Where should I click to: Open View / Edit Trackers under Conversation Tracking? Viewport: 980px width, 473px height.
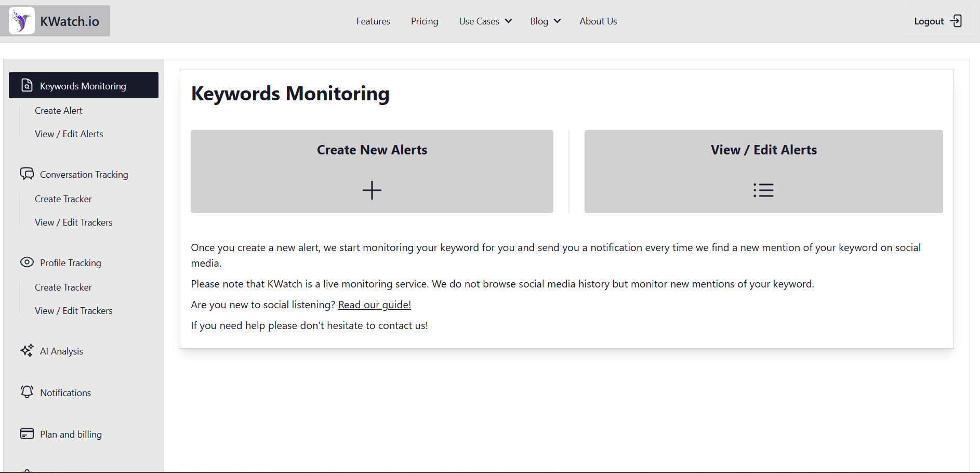coord(74,222)
